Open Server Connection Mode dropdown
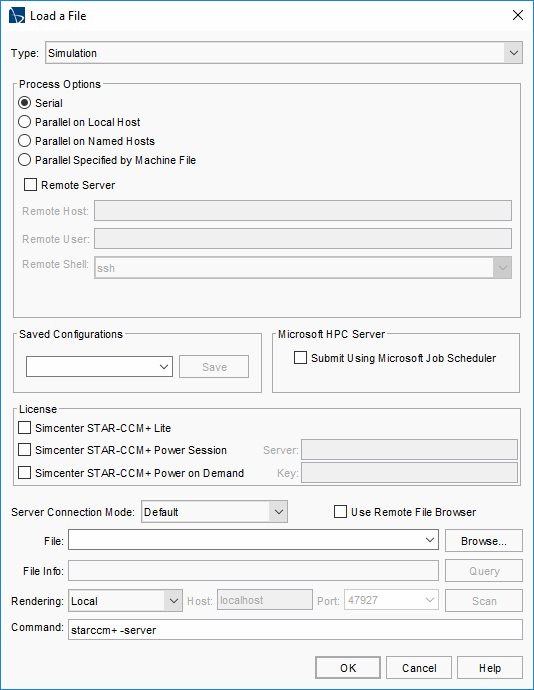Screen dimensions: 534x690 pyautogui.click(x=214, y=512)
